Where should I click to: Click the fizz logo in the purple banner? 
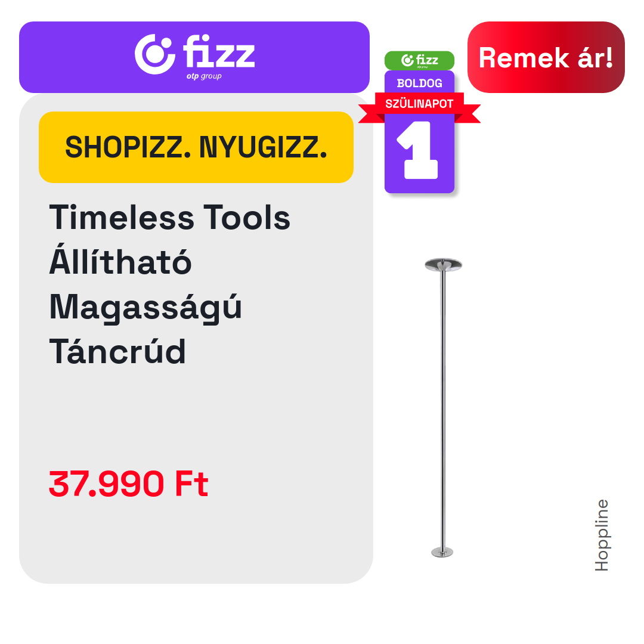pyautogui.click(x=194, y=56)
